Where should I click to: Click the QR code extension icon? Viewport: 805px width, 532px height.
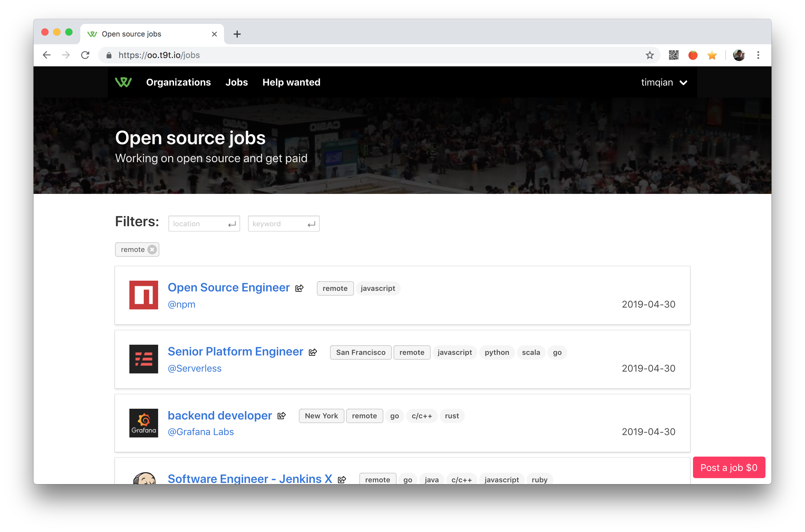click(674, 55)
